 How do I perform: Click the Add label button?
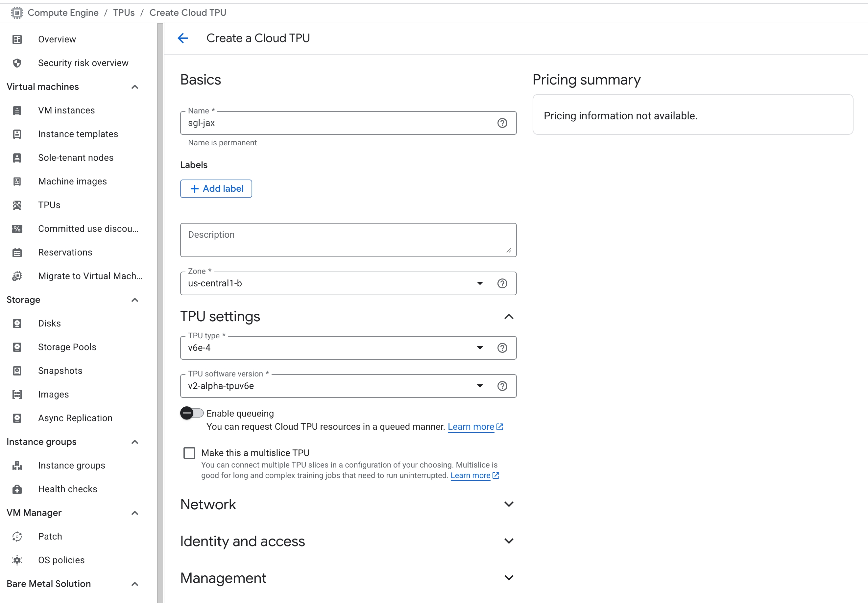216,188
